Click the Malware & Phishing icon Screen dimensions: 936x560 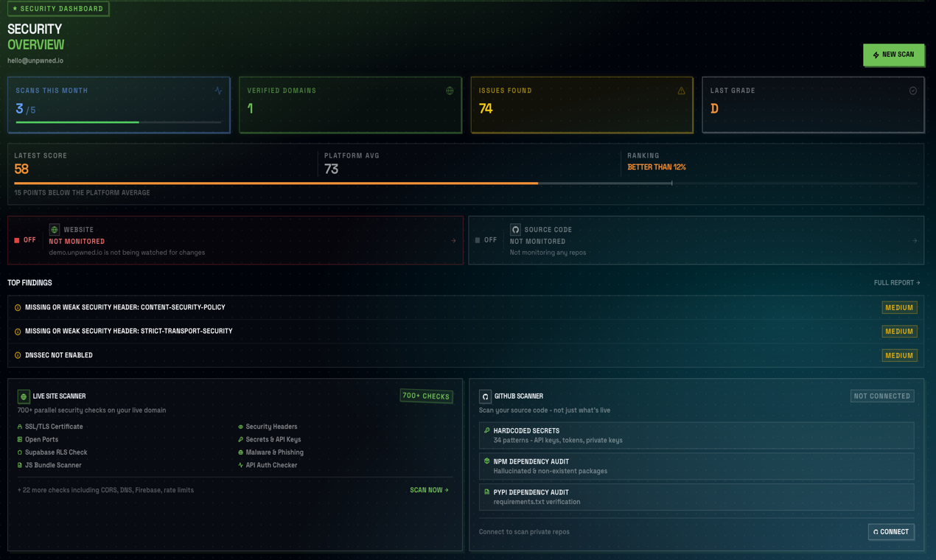tap(240, 452)
